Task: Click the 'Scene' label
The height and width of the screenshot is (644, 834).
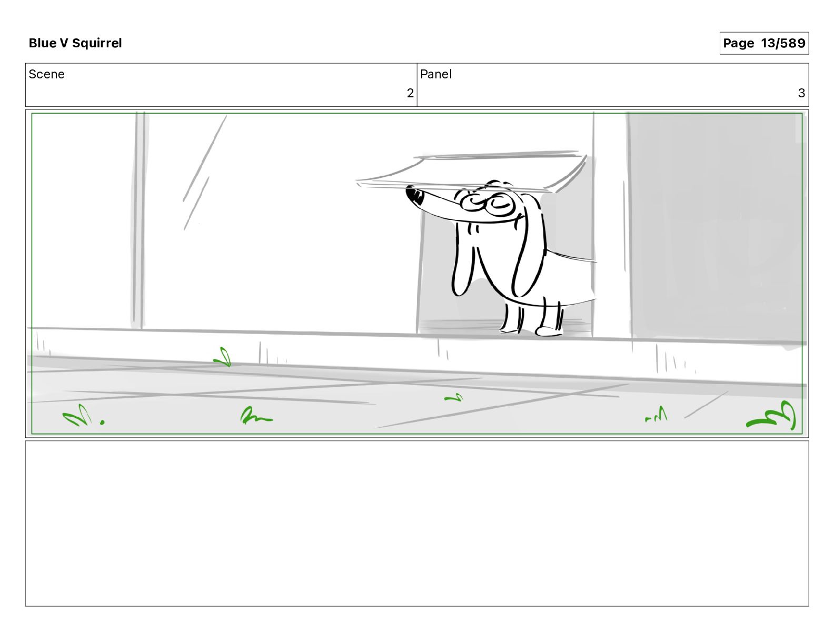Action: (x=47, y=74)
